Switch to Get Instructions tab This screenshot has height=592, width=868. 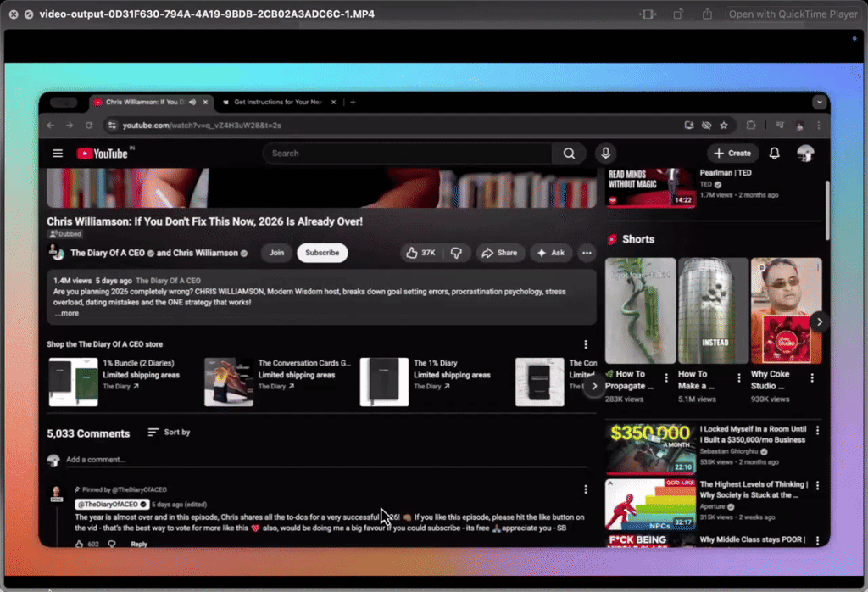(277, 102)
